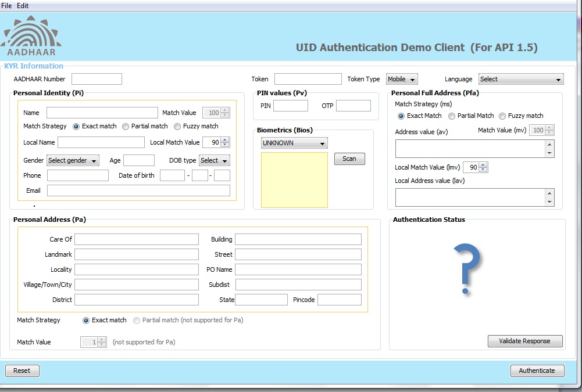Click the AADHAAR logo icon

tap(31, 36)
